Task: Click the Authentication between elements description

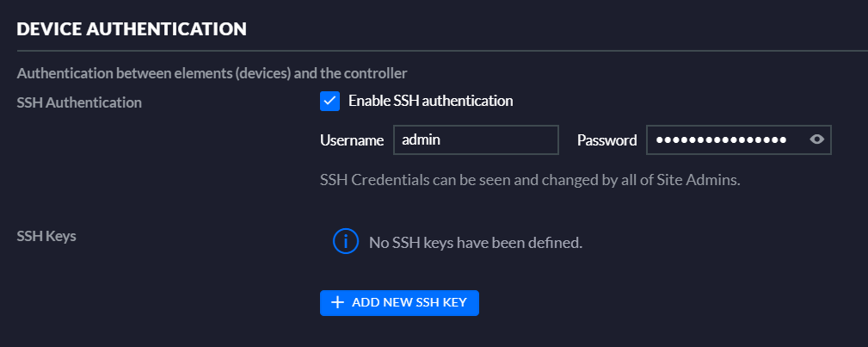Action: coord(212,73)
